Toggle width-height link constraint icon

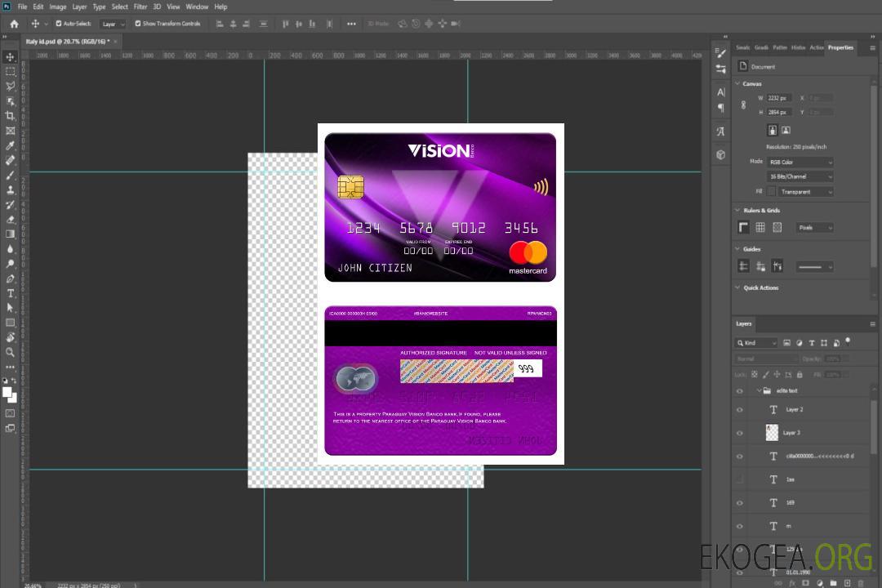pyautogui.click(x=743, y=105)
